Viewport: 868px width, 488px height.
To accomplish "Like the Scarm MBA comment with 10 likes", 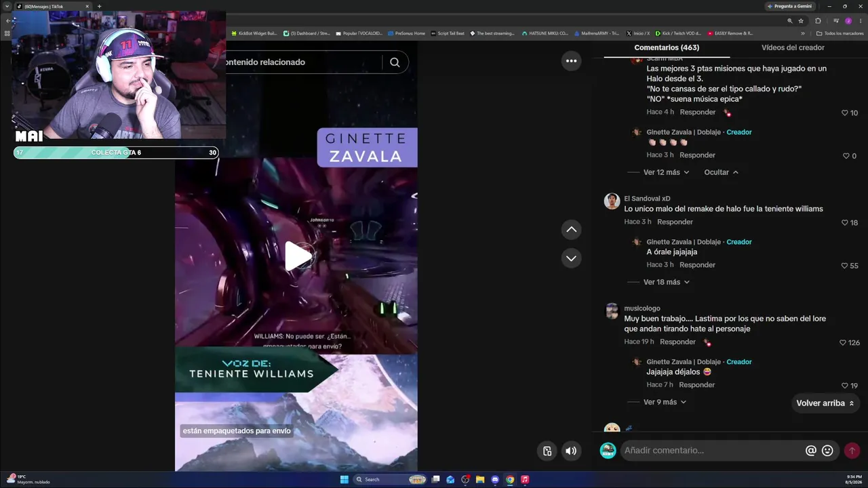I will point(845,113).
